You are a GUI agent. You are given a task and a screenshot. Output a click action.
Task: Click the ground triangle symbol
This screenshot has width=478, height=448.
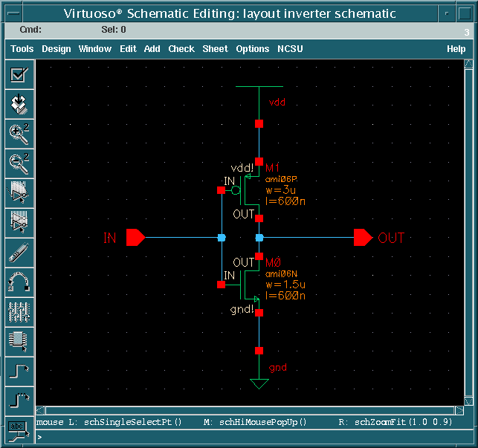(x=259, y=383)
